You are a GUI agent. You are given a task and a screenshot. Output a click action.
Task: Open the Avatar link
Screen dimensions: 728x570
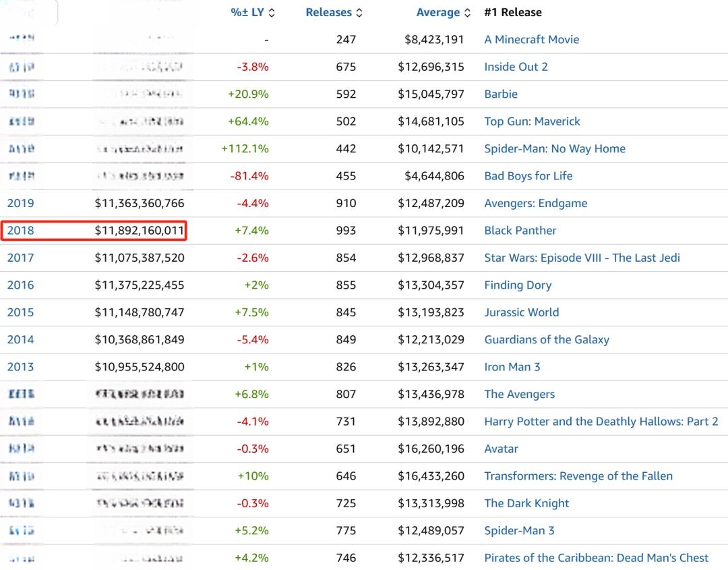click(501, 449)
